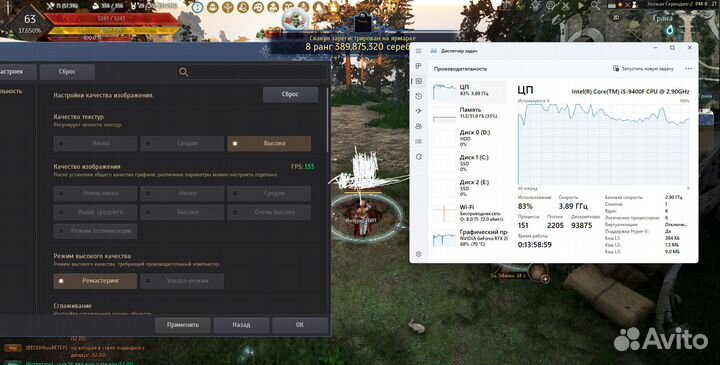Viewport: 720px width, 365px height.
Task: Click blue-ringed circular icon atop game HUD
Action: 197,7
